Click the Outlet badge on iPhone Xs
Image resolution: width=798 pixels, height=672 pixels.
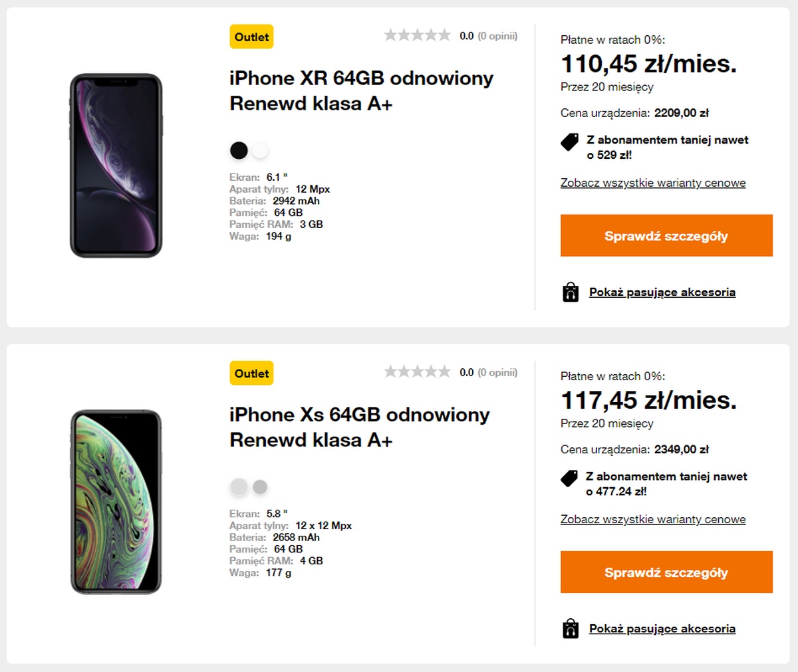pos(251,374)
